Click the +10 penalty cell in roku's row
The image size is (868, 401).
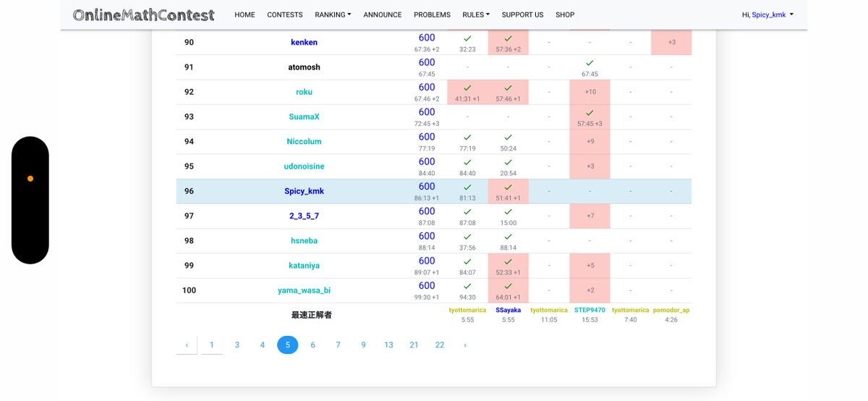pos(590,92)
